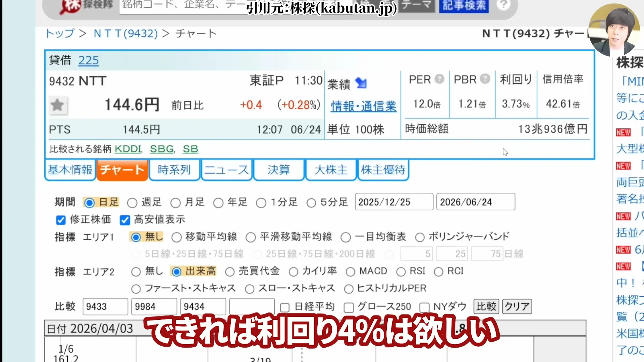Open the SB comparison stock link
The image size is (644, 362).
[x=191, y=149]
